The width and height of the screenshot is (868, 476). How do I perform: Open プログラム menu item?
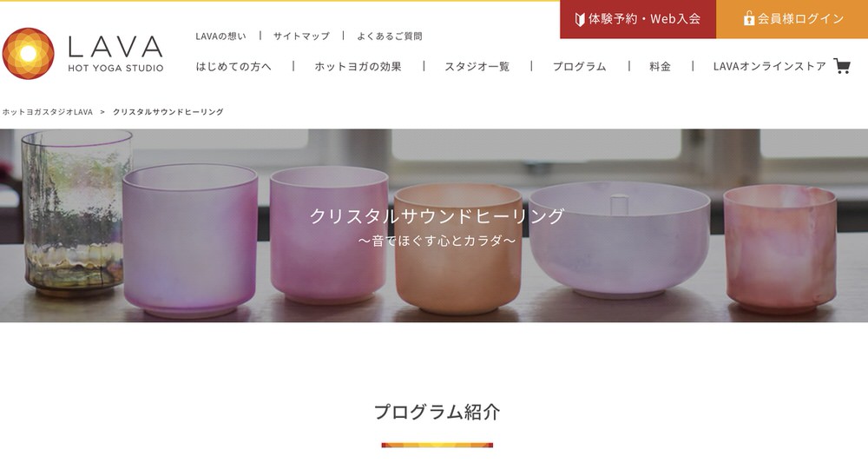(580, 67)
